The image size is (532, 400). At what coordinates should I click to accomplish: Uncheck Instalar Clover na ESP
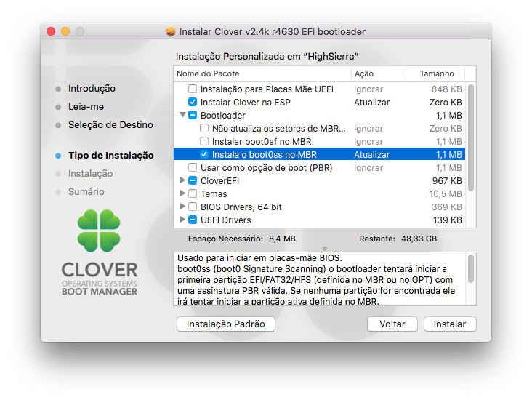193,103
